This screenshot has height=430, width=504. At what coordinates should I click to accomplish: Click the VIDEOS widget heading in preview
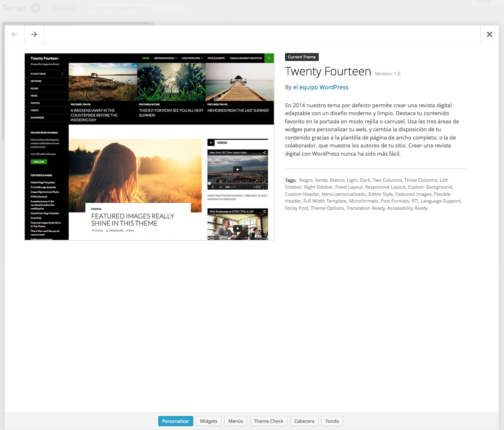click(222, 143)
